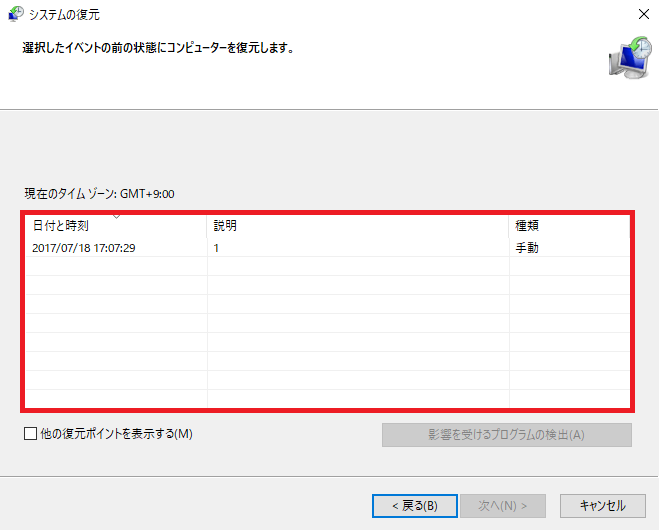
Task: Click the 種類 column header
Action: [569, 226]
